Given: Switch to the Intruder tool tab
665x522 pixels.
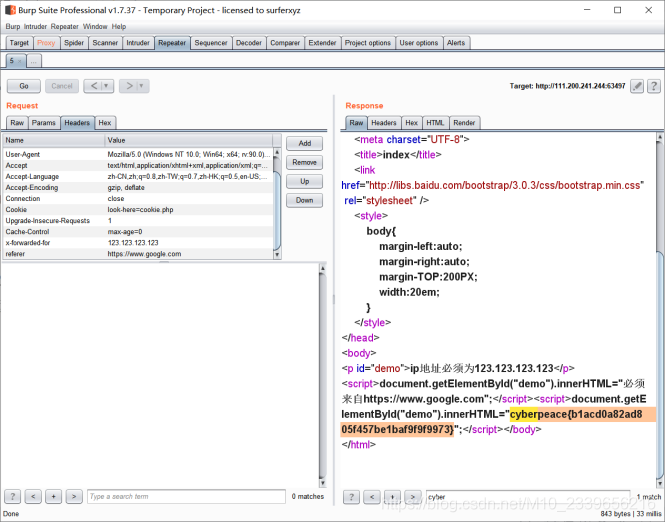Looking at the screenshot, I should [138, 43].
